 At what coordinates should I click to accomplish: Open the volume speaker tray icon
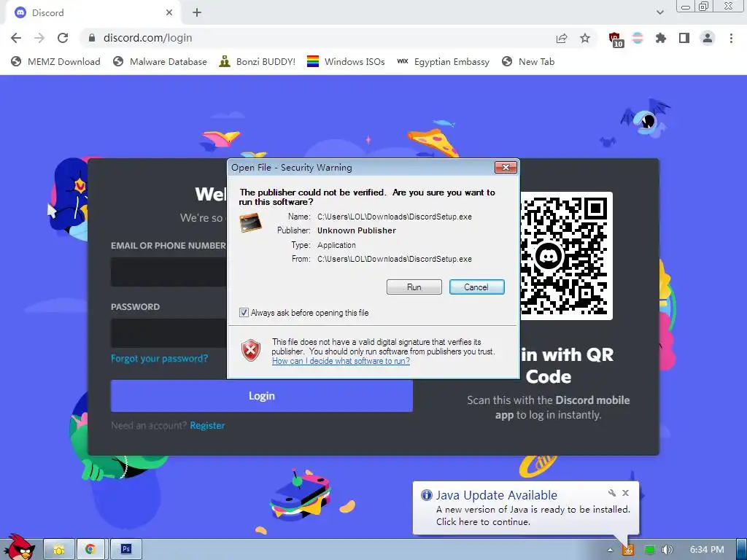point(667,550)
